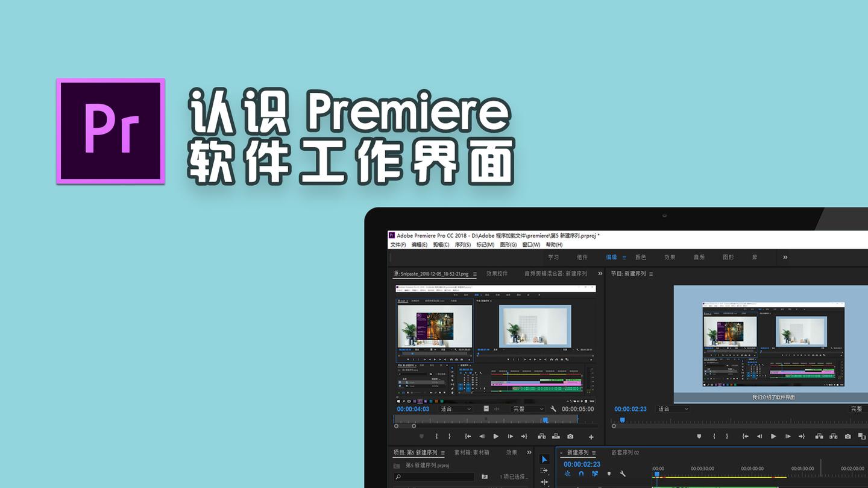The image size is (868, 488).
Task: Open the source panel menu beside Snipaste file
Action: (x=474, y=274)
